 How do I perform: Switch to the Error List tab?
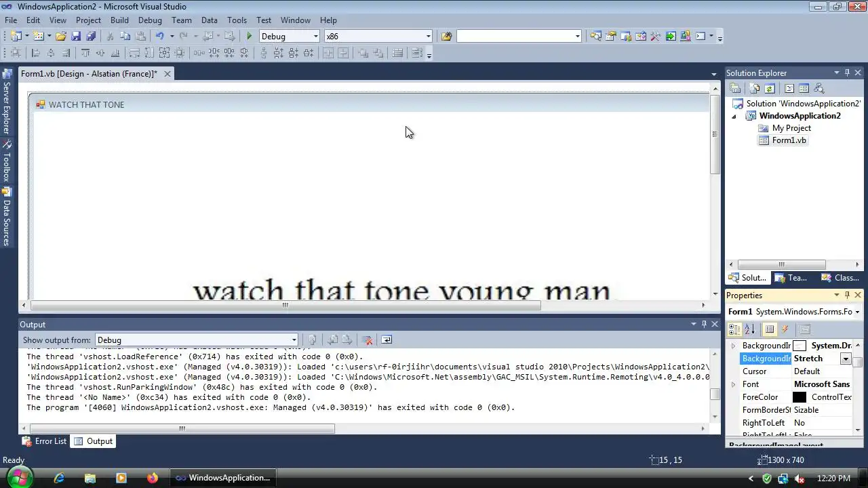click(44, 441)
